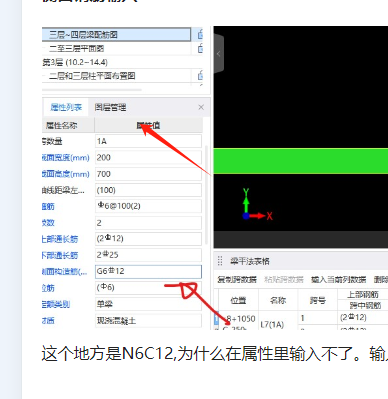Click the 侧面构造筋 property name
The image size is (388, 399).
pos(64,272)
